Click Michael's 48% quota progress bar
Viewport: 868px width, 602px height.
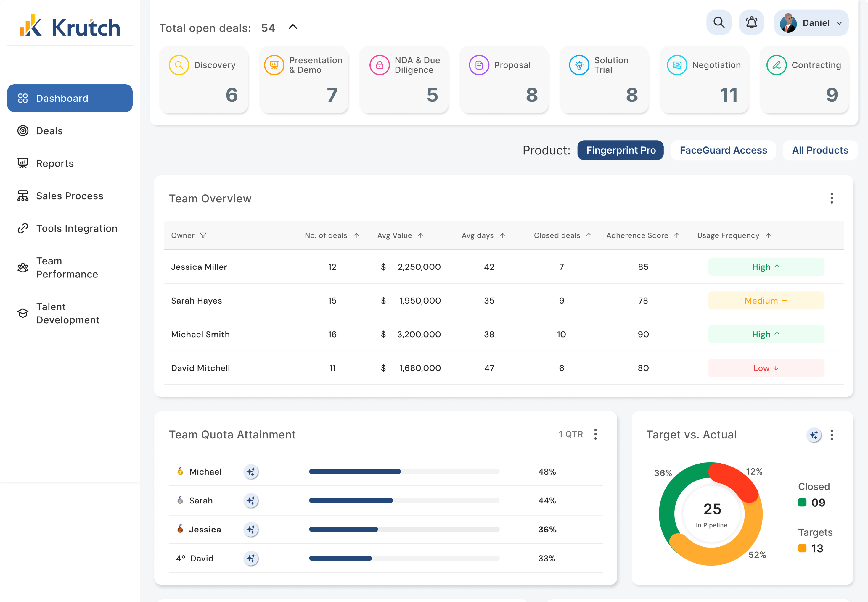point(404,472)
